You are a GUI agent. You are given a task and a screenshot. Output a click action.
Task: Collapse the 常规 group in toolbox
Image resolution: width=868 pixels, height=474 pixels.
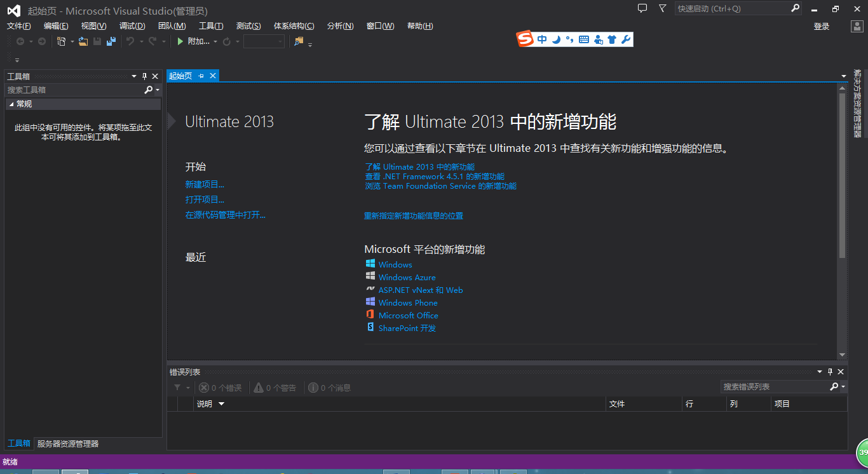[11, 104]
